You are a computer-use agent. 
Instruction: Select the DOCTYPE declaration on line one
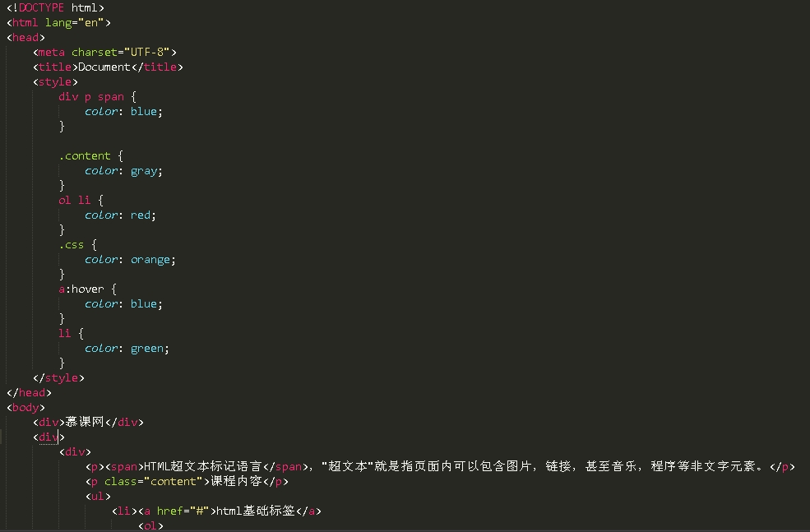click(x=47, y=7)
